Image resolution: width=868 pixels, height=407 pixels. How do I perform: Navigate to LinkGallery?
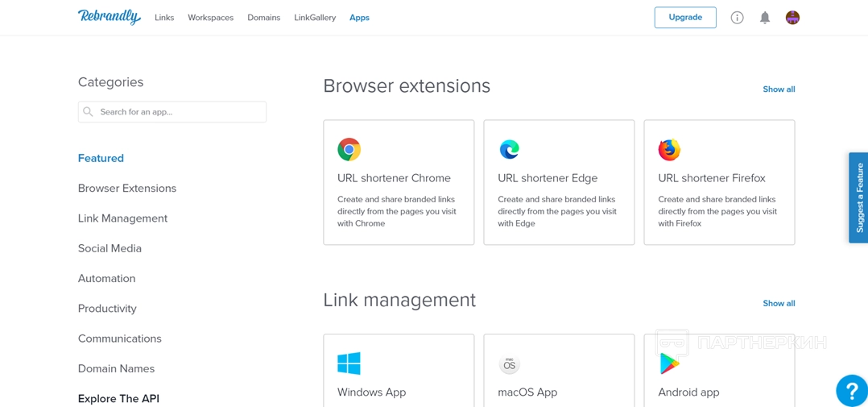click(315, 18)
